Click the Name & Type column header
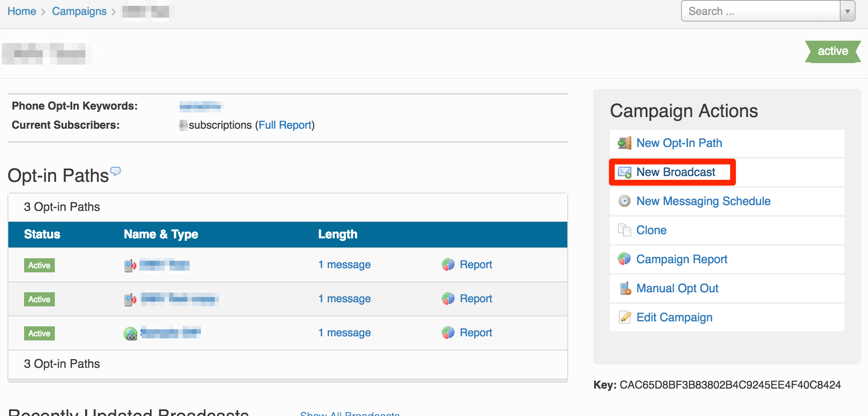The image size is (868, 416). 161,234
